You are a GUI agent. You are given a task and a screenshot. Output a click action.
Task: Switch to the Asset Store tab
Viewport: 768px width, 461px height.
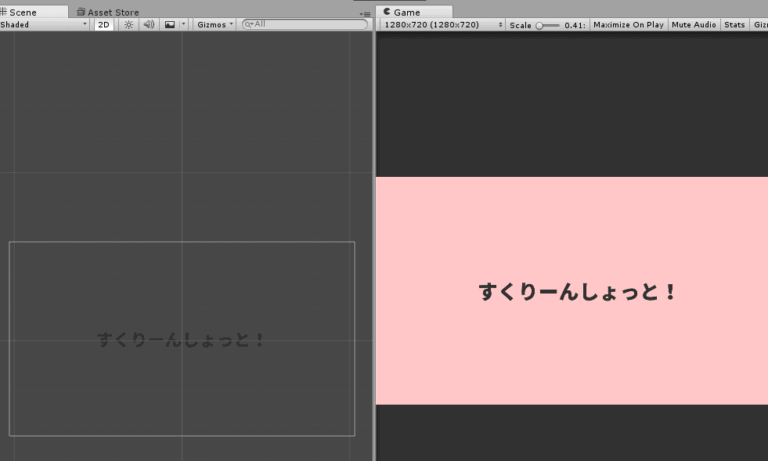pos(109,12)
